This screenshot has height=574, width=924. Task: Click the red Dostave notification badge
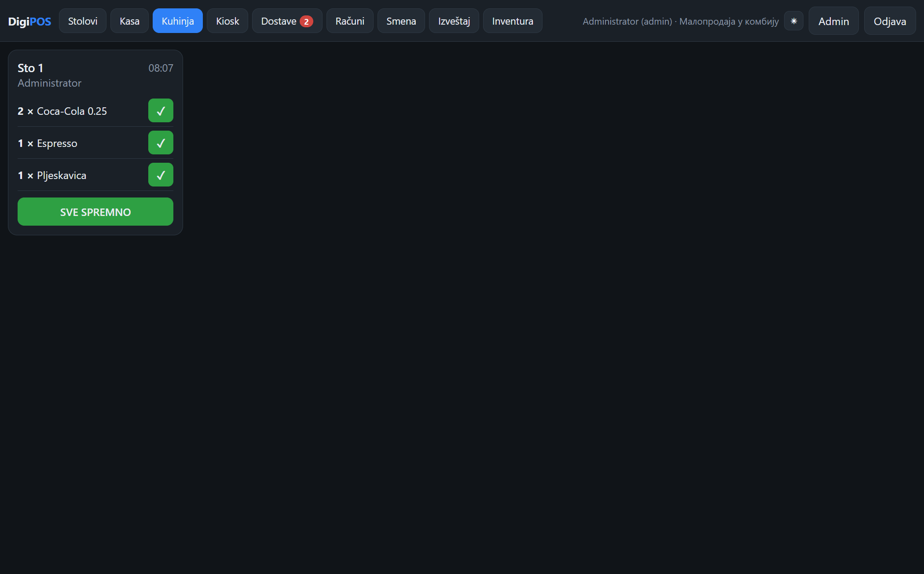(306, 21)
